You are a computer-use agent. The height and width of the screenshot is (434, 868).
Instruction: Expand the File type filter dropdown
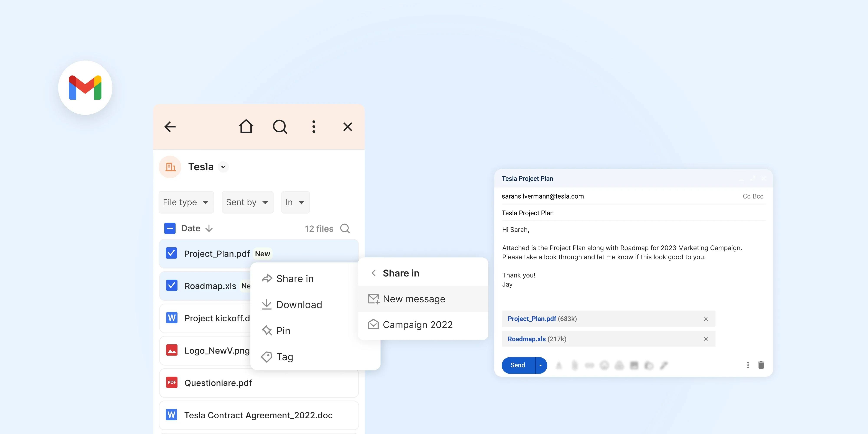186,202
